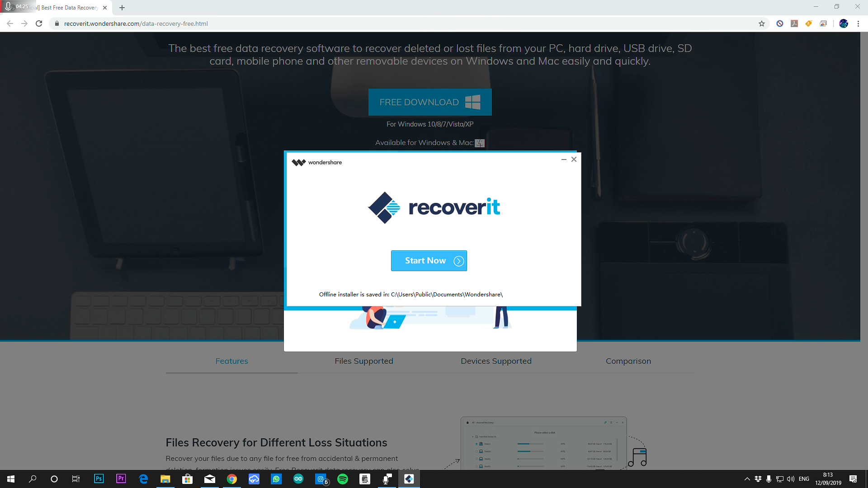The height and width of the screenshot is (488, 868).
Task: Open Windows search from taskbar
Action: click(33, 479)
